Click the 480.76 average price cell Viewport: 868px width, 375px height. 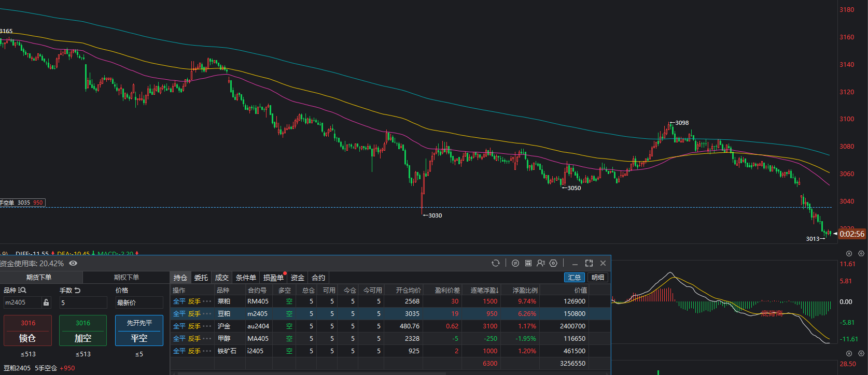click(x=410, y=326)
